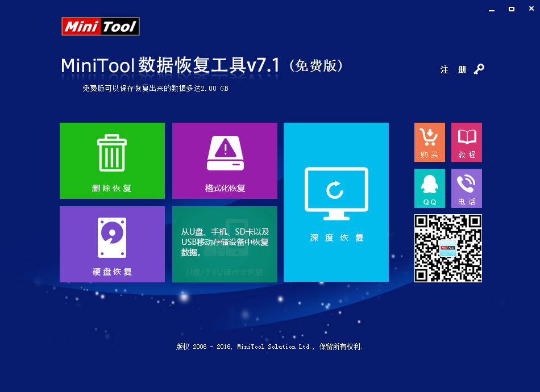Open the U盘/手机/储存卡恢复 tile

click(x=225, y=244)
